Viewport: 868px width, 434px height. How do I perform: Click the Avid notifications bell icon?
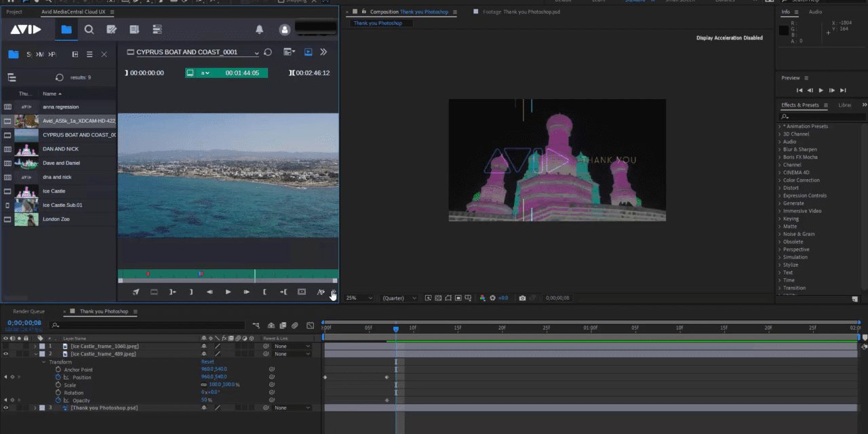point(259,29)
